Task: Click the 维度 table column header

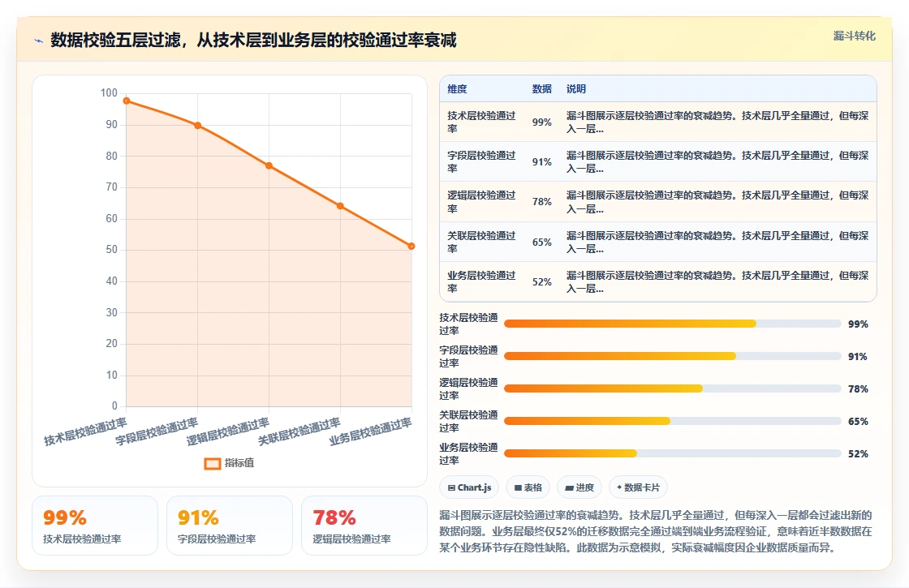Action: coord(457,88)
